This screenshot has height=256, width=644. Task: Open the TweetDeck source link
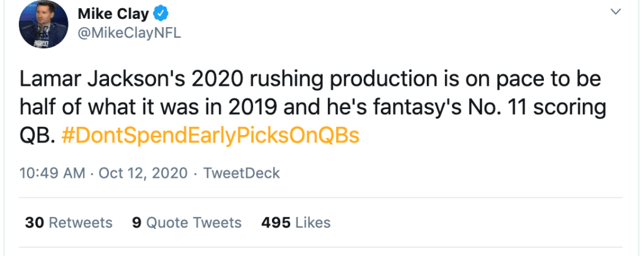tap(242, 173)
